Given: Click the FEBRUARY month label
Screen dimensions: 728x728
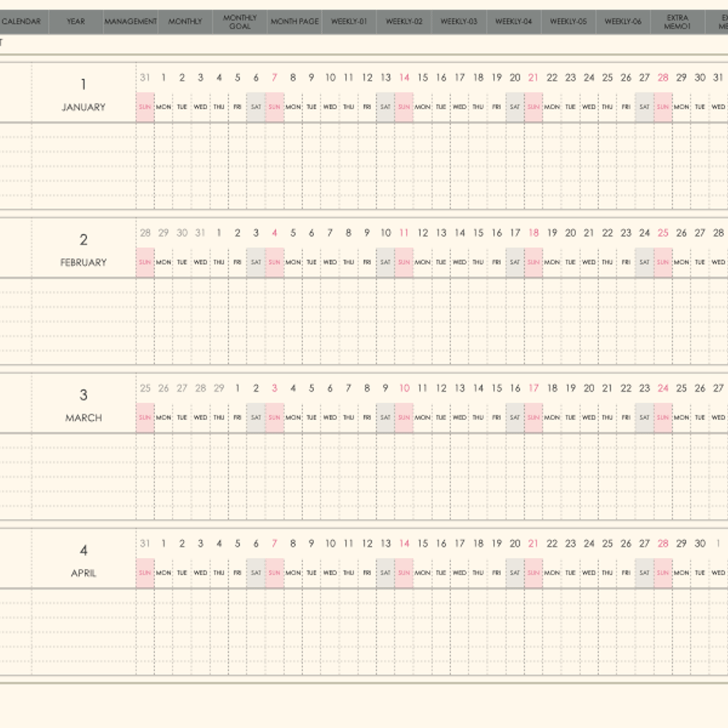Looking at the screenshot, I should pyautogui.click(x=84, y=263).
